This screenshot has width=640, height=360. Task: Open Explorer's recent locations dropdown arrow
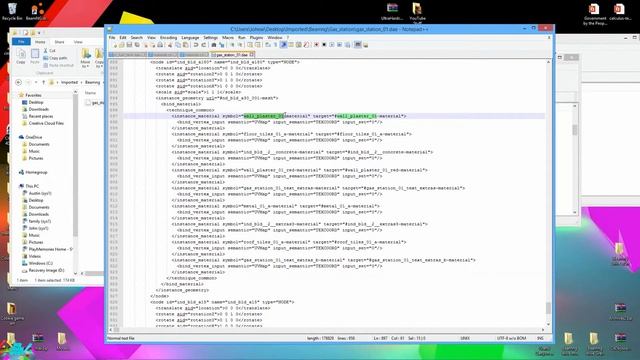pos(36,82)
